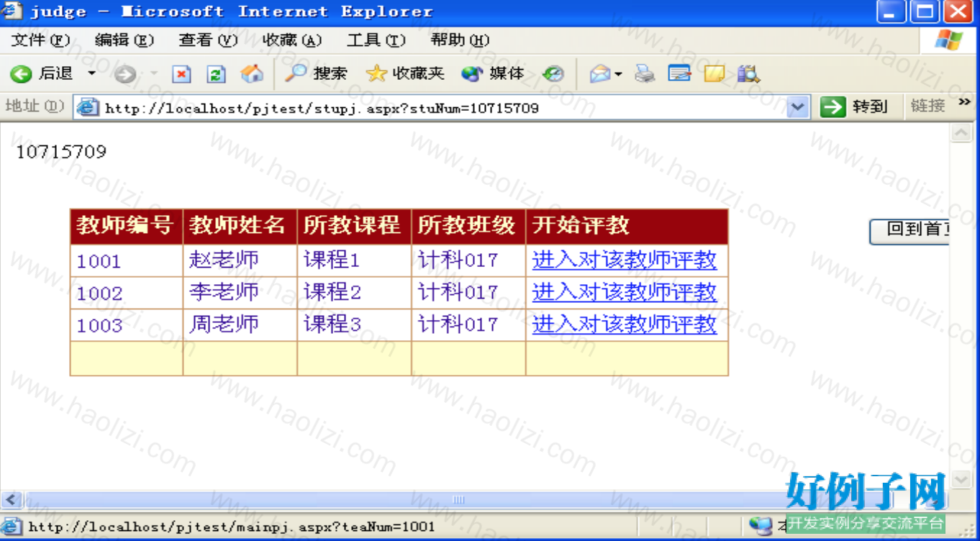Screen dimensions: 980x541
Task: Click the Edit page icon
Action: (679, 73)
